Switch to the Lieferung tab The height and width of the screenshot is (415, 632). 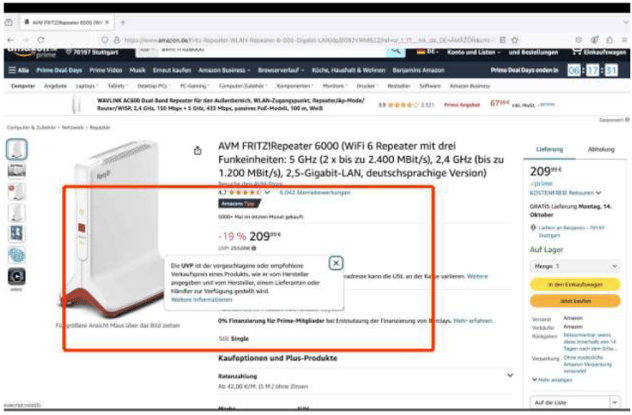coord(549,149)
